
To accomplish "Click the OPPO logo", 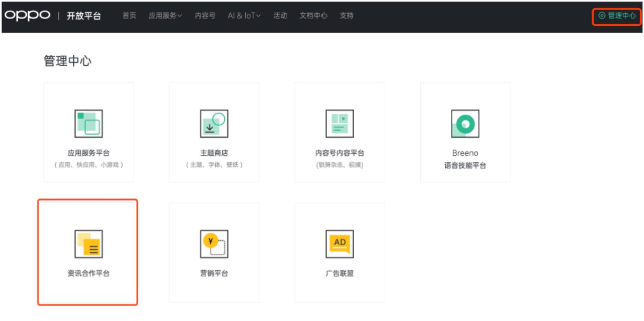I will coord(27,15).
